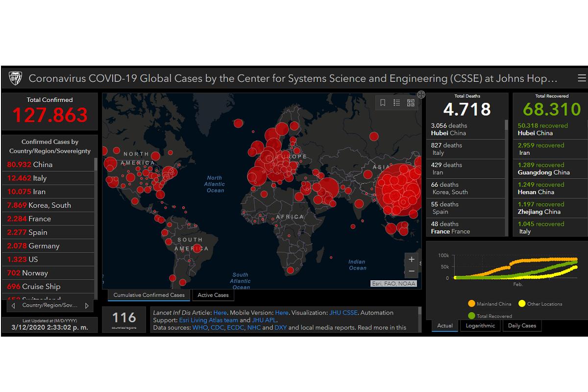Open the JHU CSSE visualization link
588x392 pixels.
pos(343,313)
